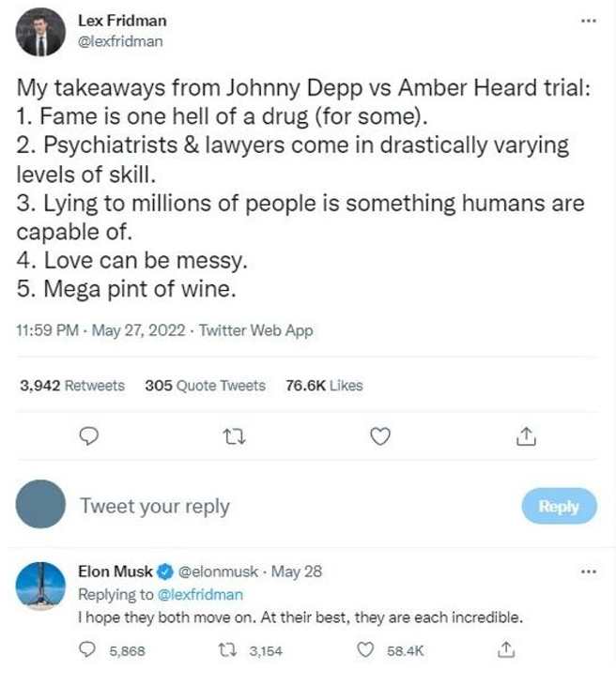The width and height of the screenshot is (616, 686).
Task: Click the reply icon on Elon Musk's reply
Action: (x=89, y=649)
